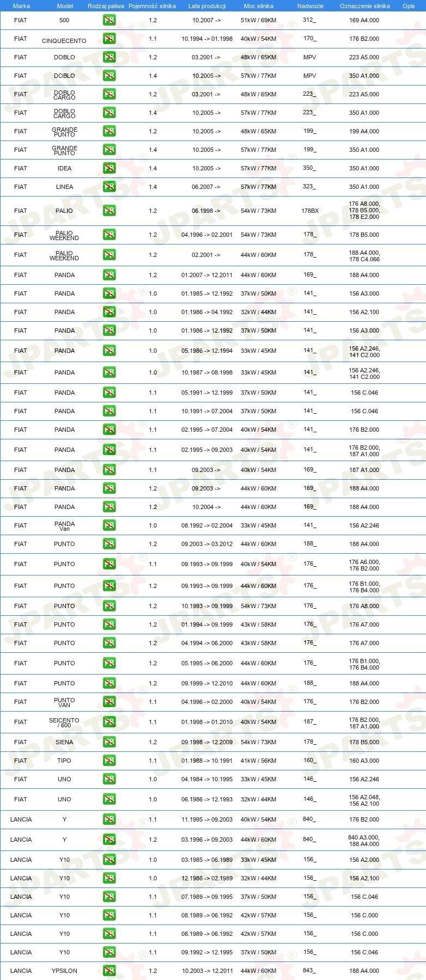Click petrol icon in the PUNTO VAN row

pyautogui.click(x=109, y=702)
